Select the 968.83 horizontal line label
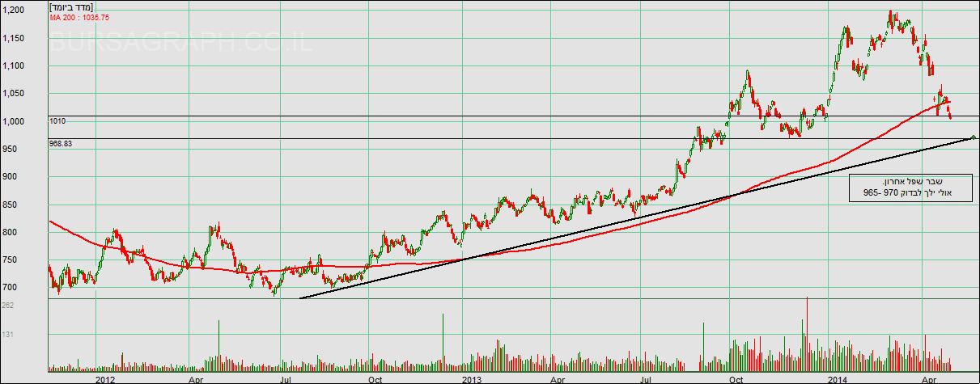 click(61, 144)
